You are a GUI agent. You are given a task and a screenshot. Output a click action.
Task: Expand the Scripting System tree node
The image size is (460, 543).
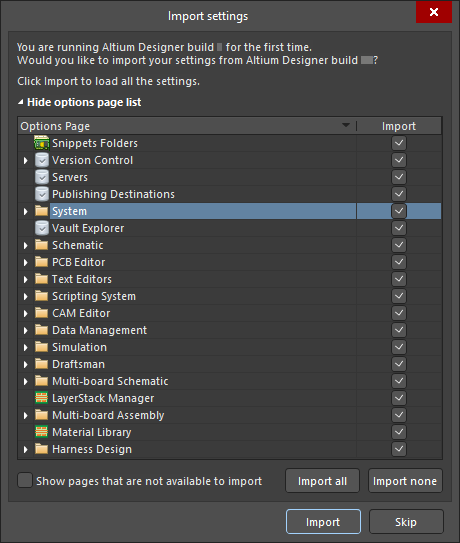coord(25,296)
